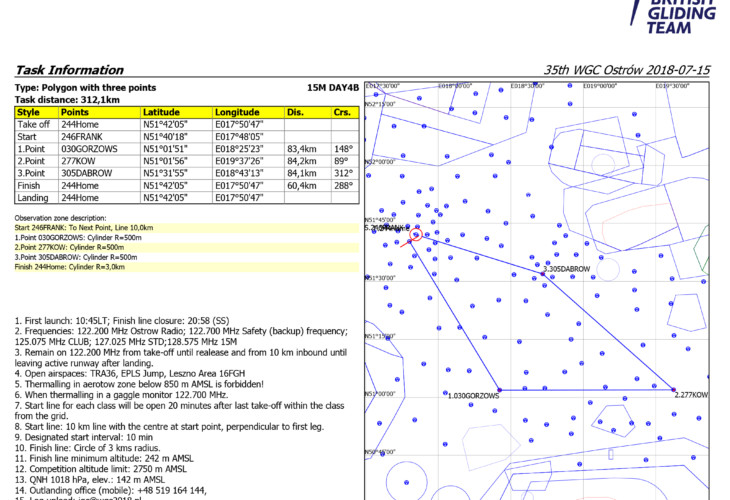Click the 35th WGC Ostrów 2018-07-15 title
This screenshot has height=500, width=730.
point(626,71)
